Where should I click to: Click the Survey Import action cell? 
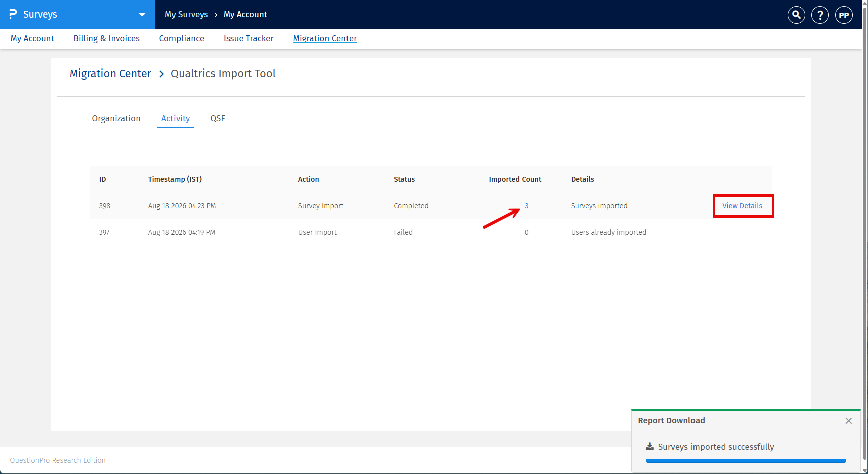(321, 206)
